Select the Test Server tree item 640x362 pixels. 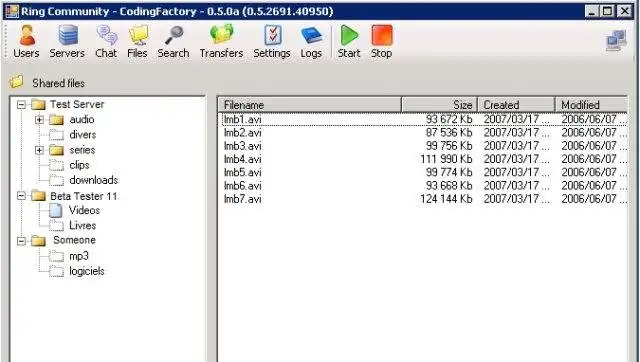77,104
